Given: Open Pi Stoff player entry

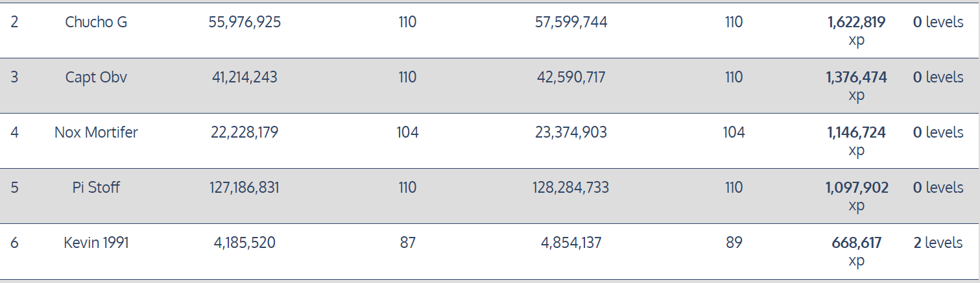Looking at the screenshot, I should click(x=96, y=188).
